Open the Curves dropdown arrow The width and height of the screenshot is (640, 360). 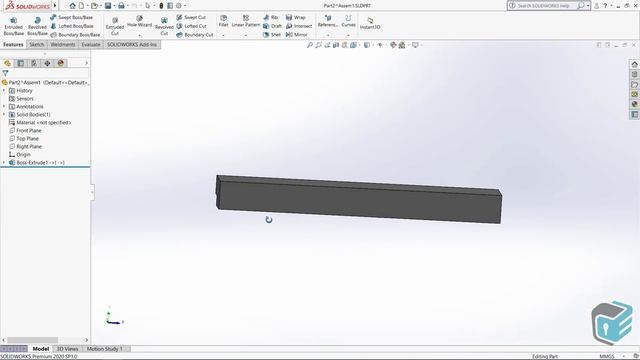click(348, 35)
